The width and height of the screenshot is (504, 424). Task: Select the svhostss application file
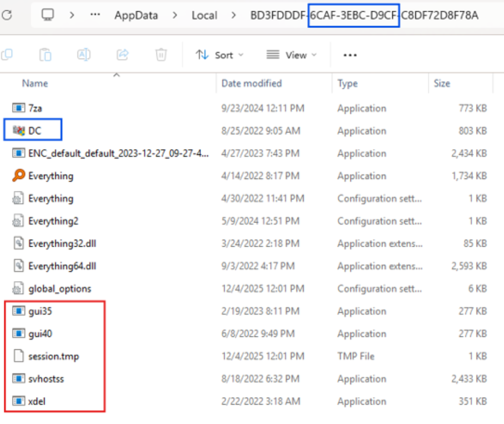tap(46, 379)
